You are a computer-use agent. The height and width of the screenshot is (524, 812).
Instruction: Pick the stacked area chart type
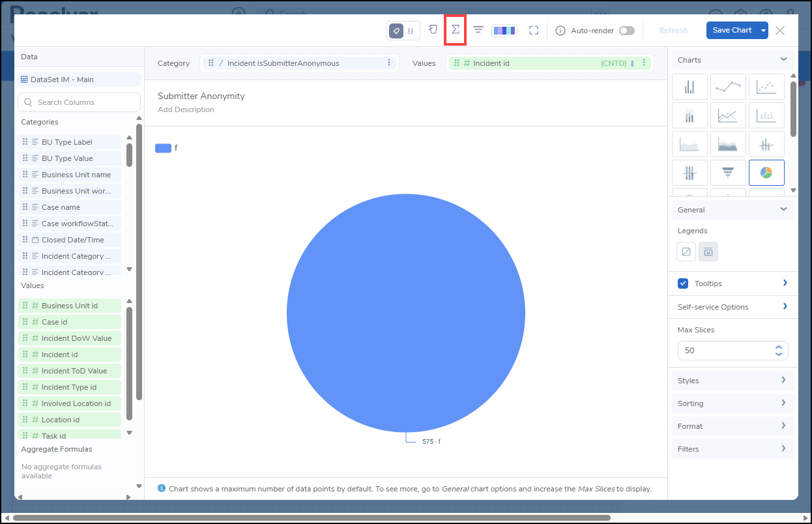[728, 144]
